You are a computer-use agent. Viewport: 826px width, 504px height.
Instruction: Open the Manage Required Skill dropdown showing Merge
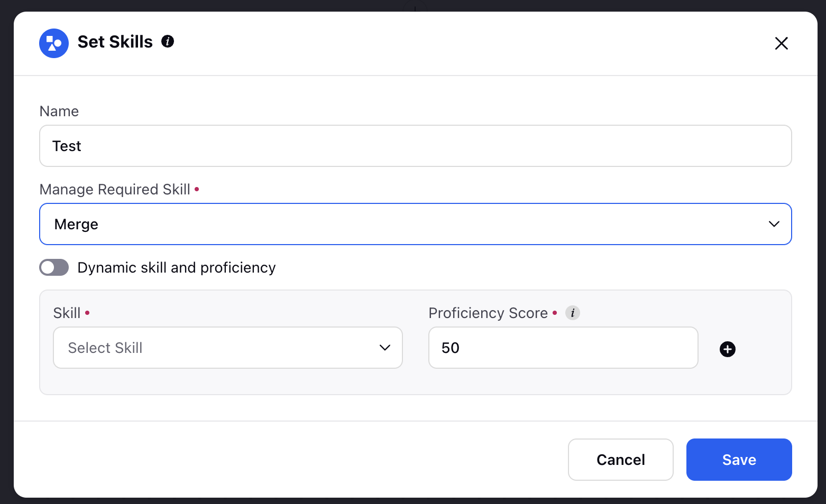point(416,224)
